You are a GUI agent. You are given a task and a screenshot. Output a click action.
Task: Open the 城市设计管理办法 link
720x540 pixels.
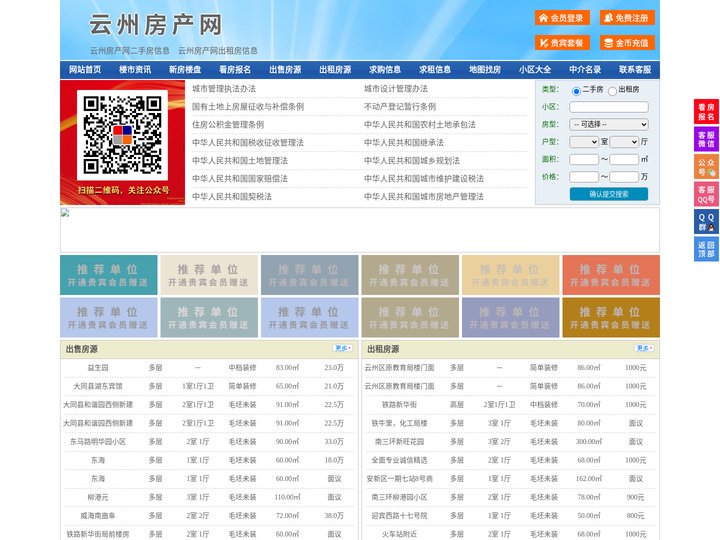pos(396,89)
